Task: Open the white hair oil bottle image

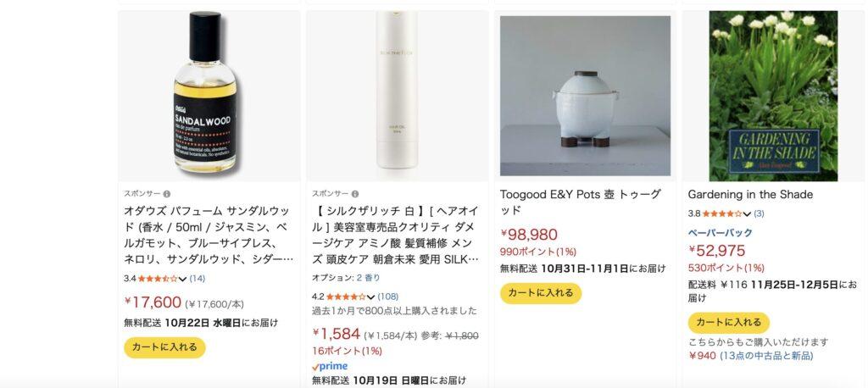Action: [397, 95]
